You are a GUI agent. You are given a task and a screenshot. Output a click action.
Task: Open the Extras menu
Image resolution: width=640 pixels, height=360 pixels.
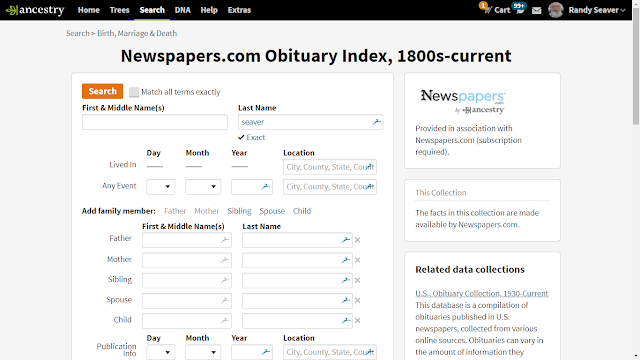point(239,10)
